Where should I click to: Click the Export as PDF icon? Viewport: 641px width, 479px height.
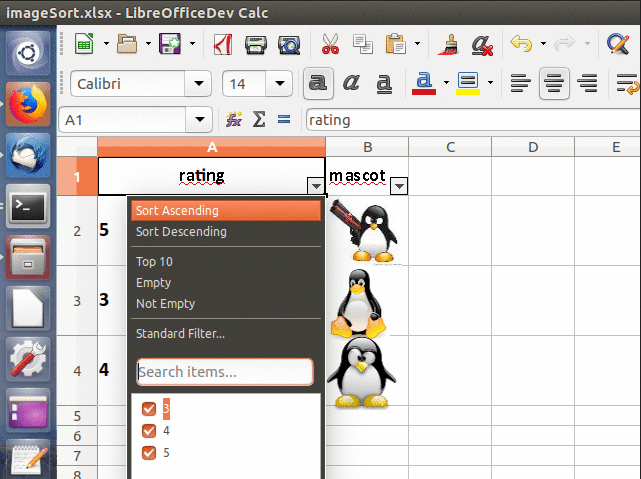pos(223,44)
